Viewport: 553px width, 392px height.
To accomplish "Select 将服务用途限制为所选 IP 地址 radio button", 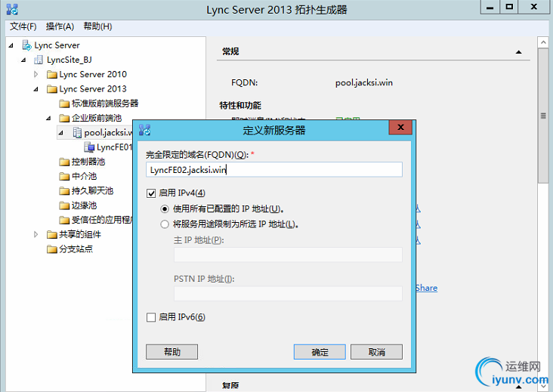I will click(x=165, y=224).
